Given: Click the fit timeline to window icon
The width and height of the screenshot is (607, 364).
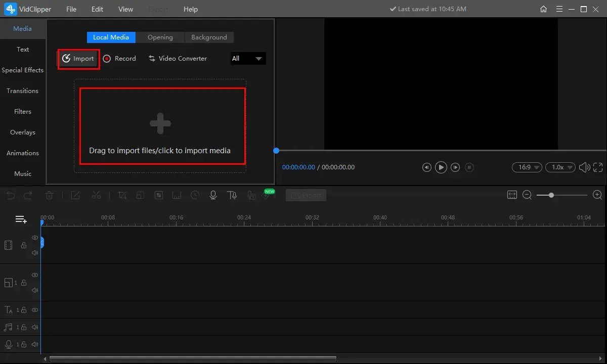Looking at the screenshot, I should [x=512, y=195].
